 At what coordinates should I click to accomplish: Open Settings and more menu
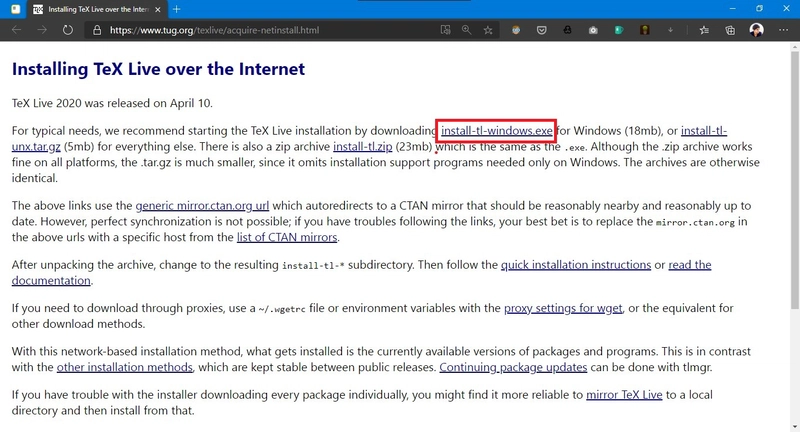(783, 30)
